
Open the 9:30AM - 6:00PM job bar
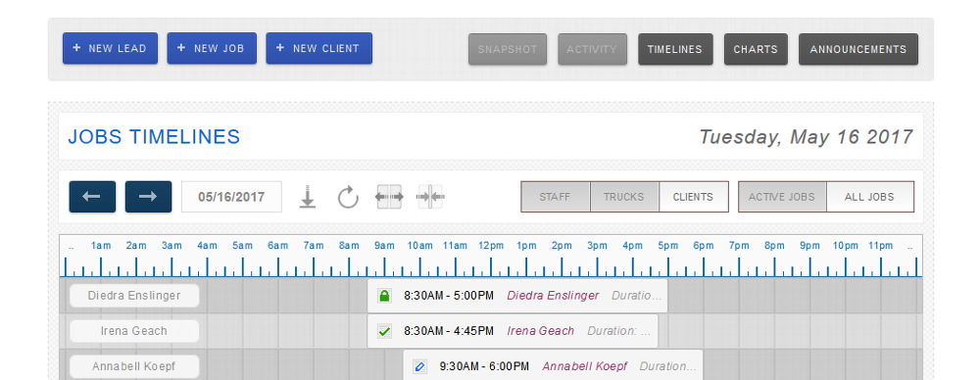[x=553, y=365]
